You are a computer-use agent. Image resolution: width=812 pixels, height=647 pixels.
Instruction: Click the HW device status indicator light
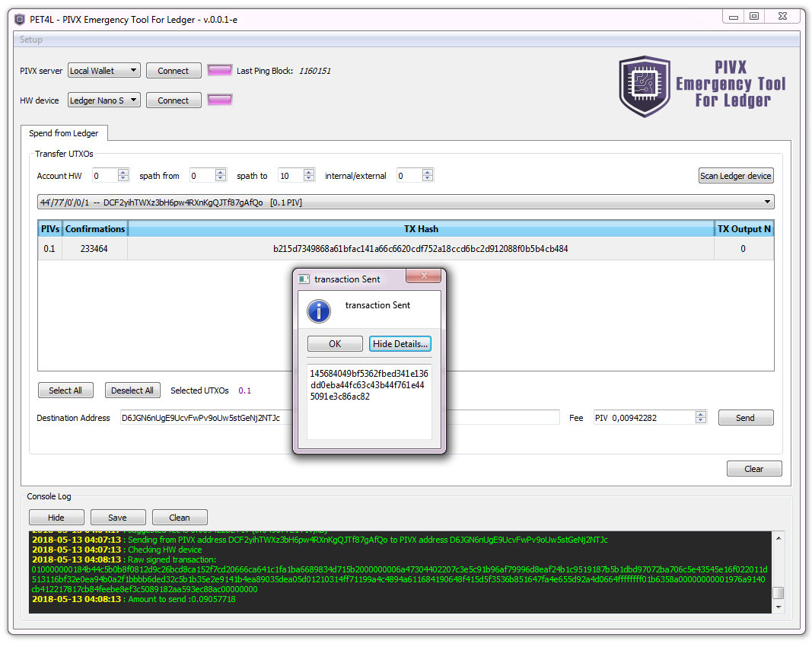point(220,100)
